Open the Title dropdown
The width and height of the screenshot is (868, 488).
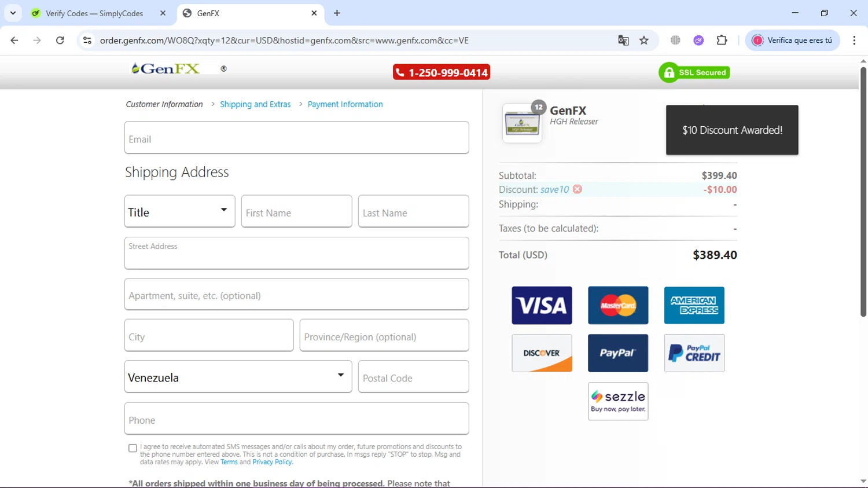pos(179,211)
